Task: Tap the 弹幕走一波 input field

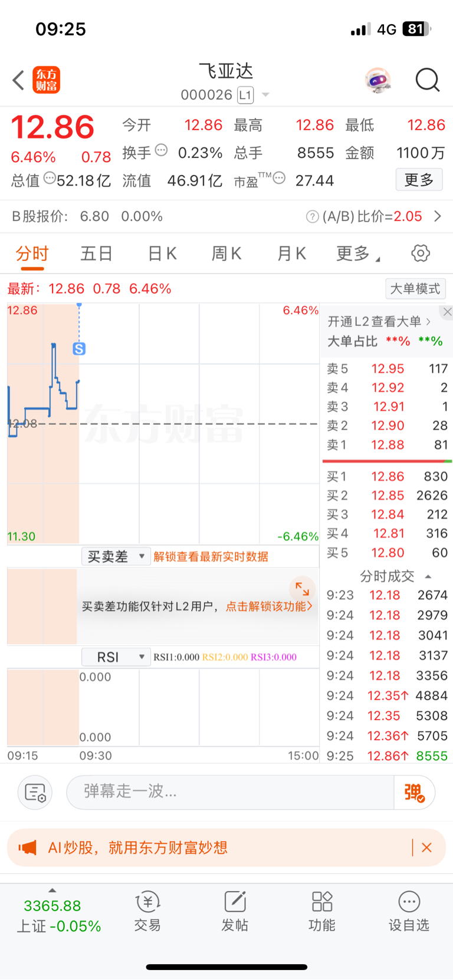Action: [230, 793]
